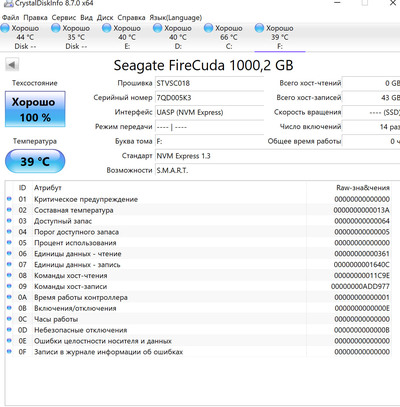Select row Процент использования
This screenshot has height=407, width=400.
pos(198,243)
